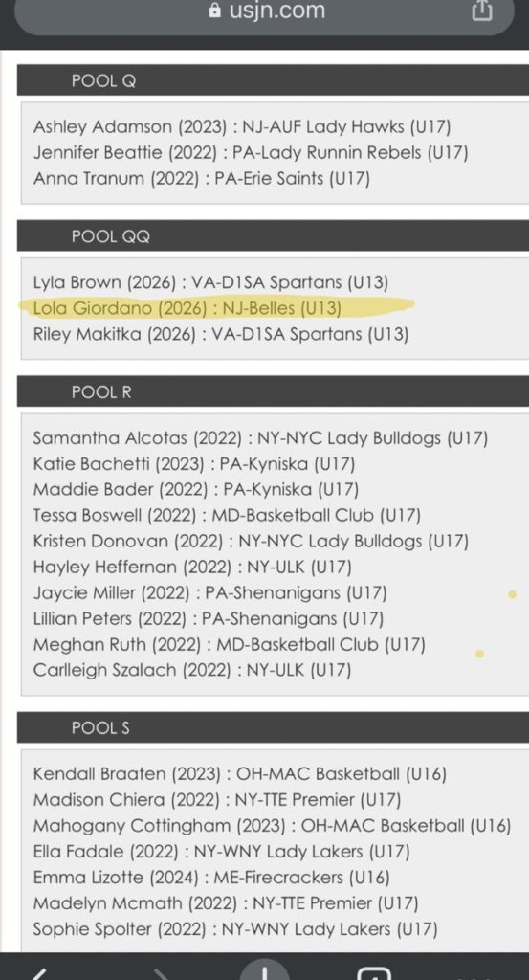Select Jennifer Beattie row
This screenshot has width=529, height=980.
[x=251, y=152]
